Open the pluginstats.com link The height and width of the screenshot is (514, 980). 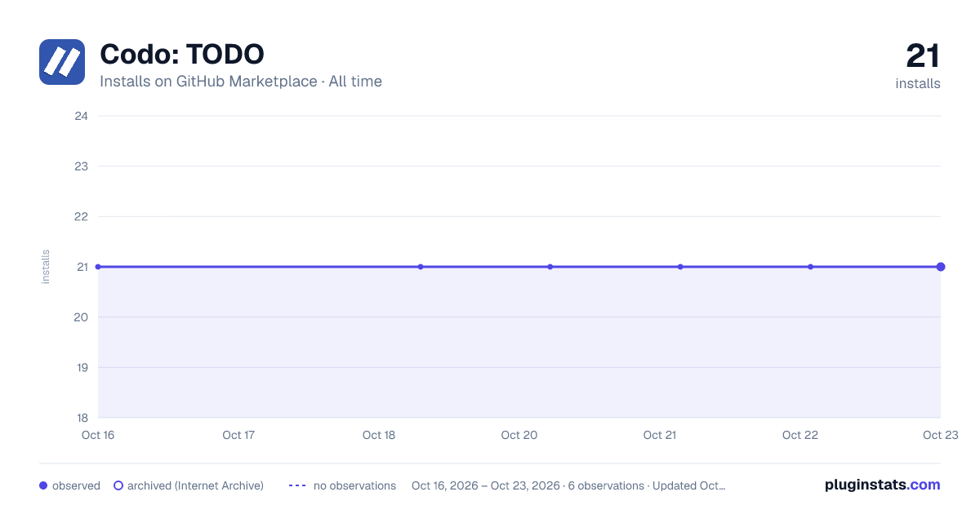tap(883, 485)
